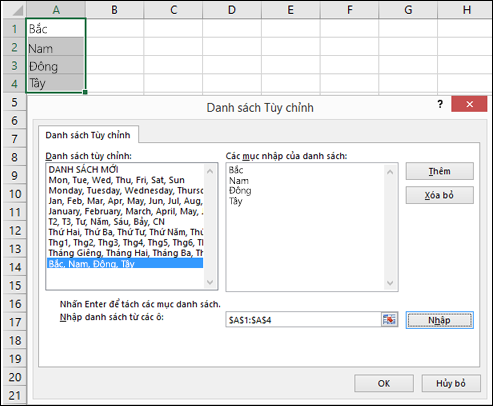Select row 10 header
The image size is (493, 406).
pos(15,193)
